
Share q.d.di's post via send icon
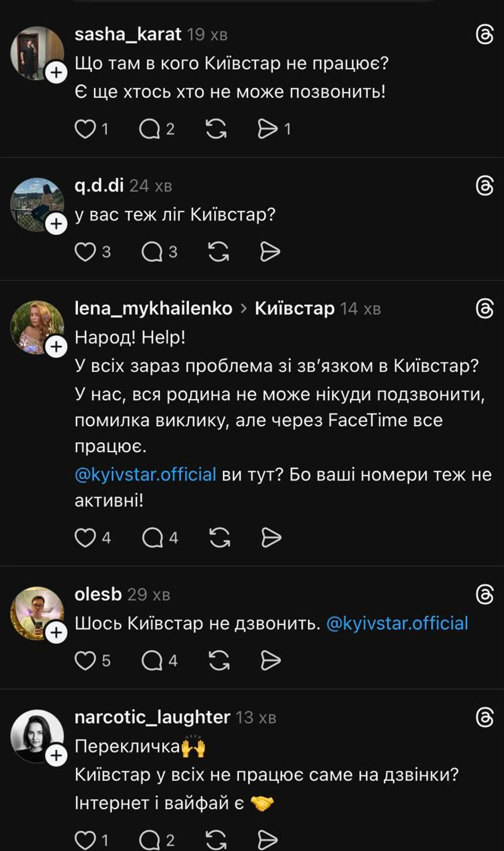click(x=270, y=252)
